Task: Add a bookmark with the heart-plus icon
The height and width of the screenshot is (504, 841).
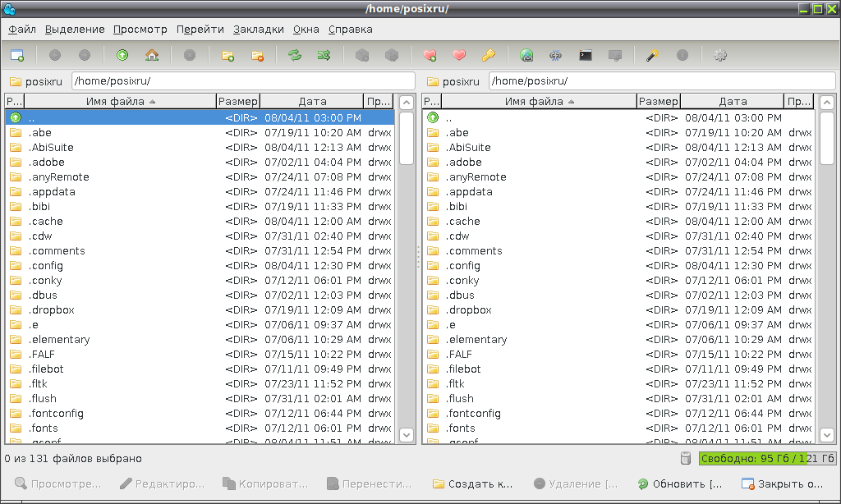Action: tap(429, 55)
